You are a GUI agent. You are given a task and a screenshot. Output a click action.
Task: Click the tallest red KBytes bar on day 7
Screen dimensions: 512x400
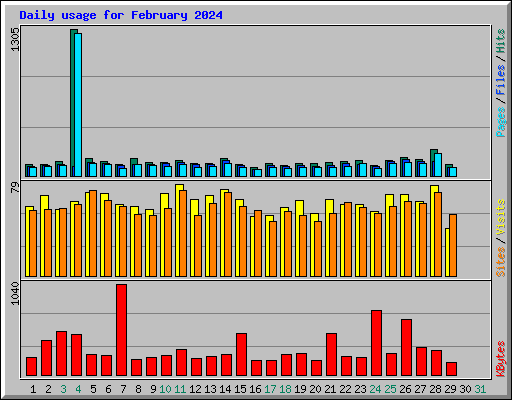pyautogui.click(x=121, y=330)
